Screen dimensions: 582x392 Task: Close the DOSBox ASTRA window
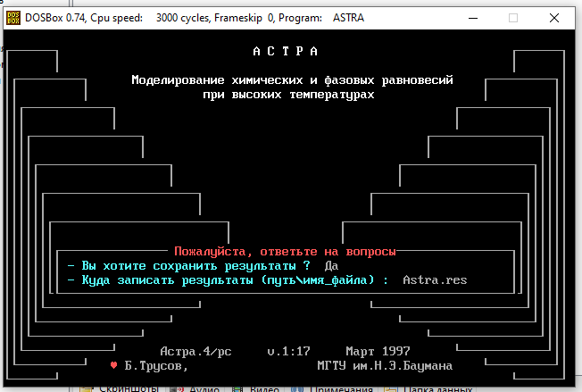tap(554, 18)
